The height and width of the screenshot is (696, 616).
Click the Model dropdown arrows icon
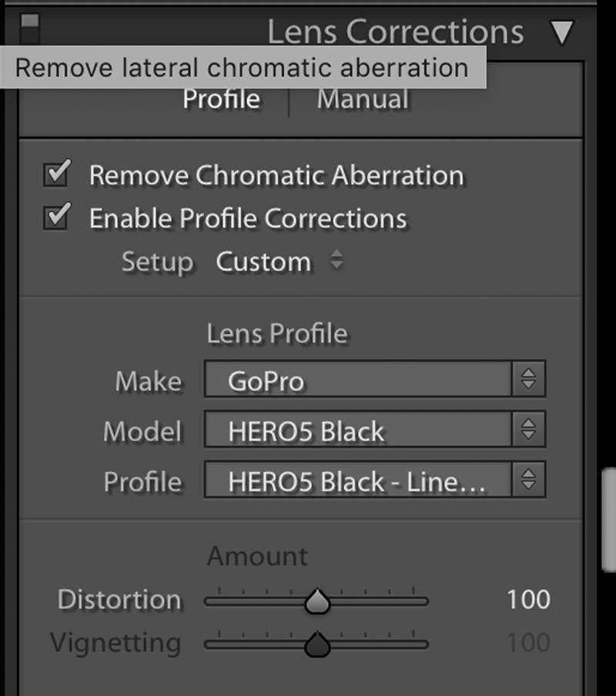pos(528,430)
